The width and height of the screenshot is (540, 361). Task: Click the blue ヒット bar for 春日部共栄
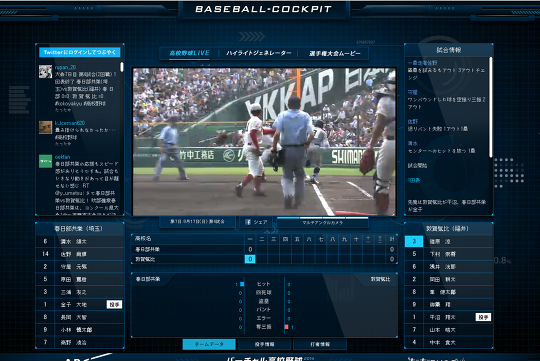point(242,284)
